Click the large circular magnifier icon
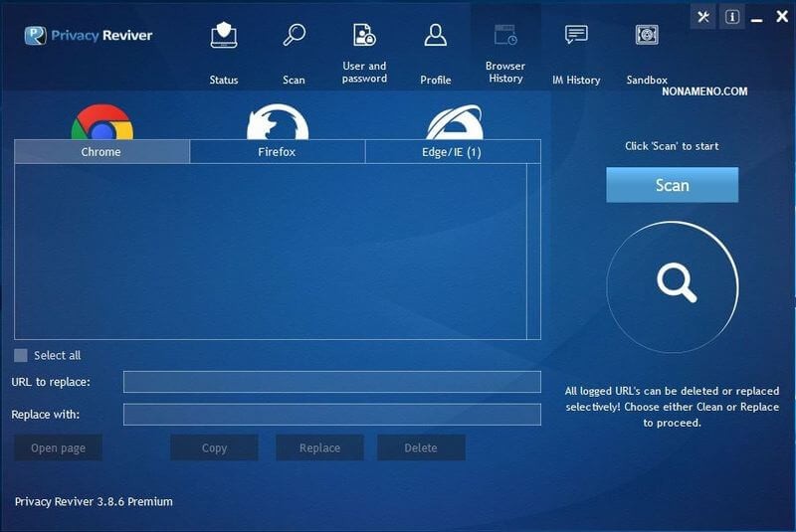The height and width of the screenshot is (532, 796). click(673, 286)
